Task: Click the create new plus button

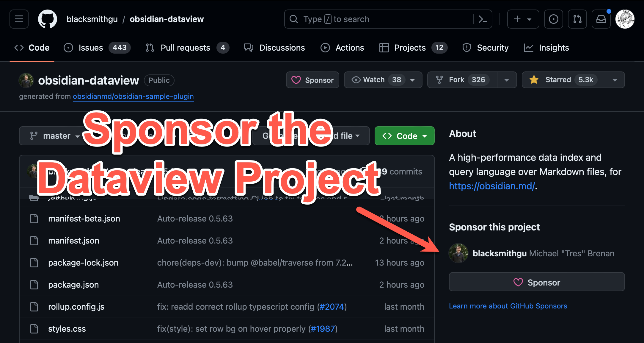Action: point(523,19)
